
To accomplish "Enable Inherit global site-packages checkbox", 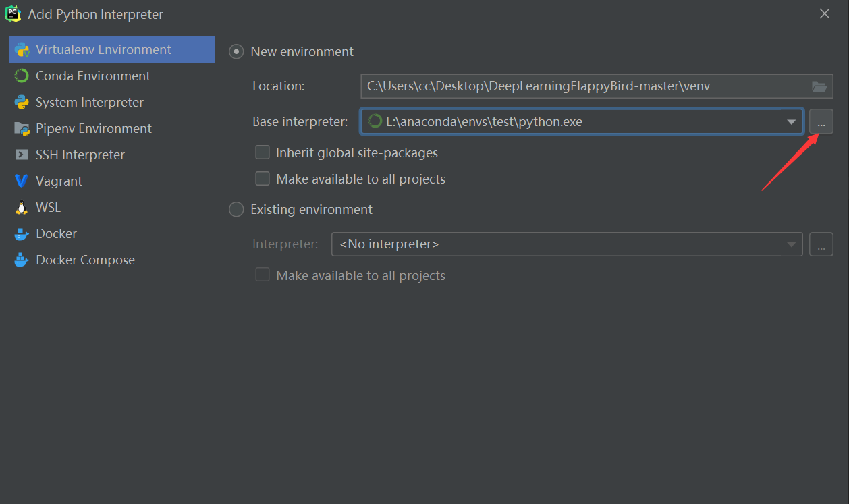I will click(263, 153).
